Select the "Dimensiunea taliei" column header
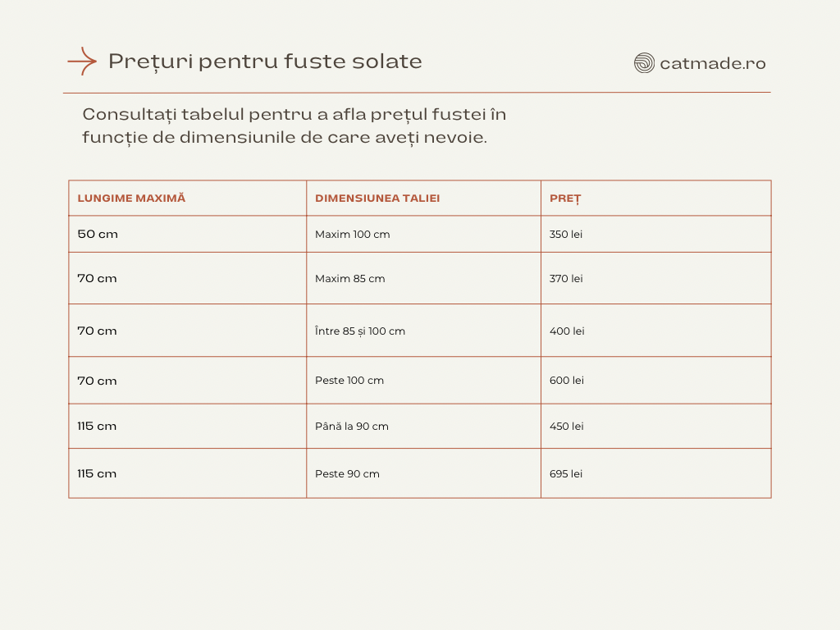Image resolution: width=840 pixels, height=630 pixels. pyautogui.click(x=377, y=199)
